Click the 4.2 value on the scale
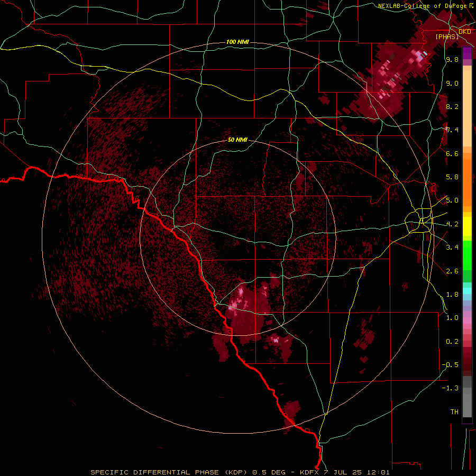This screenshot has height=476, width=476. click(x=452, y=224)
